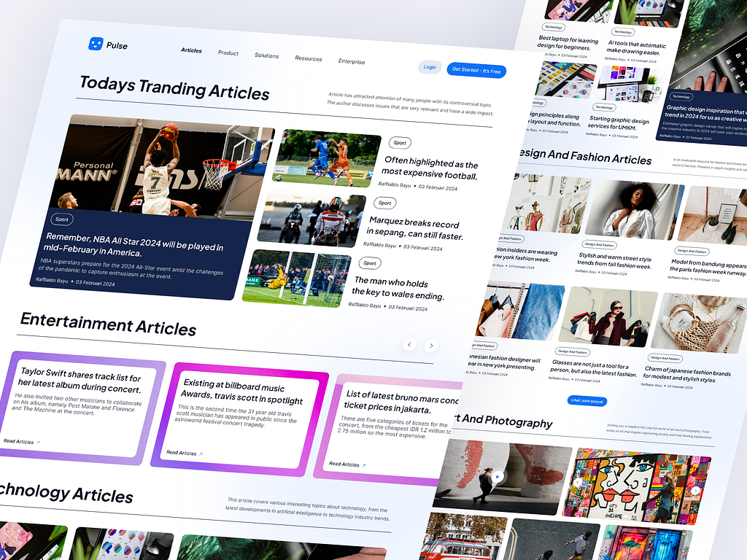Click arrow icon beside Travis Scott Read Articles
Screen dimensions: 747x560
click(x=201, y=454)
